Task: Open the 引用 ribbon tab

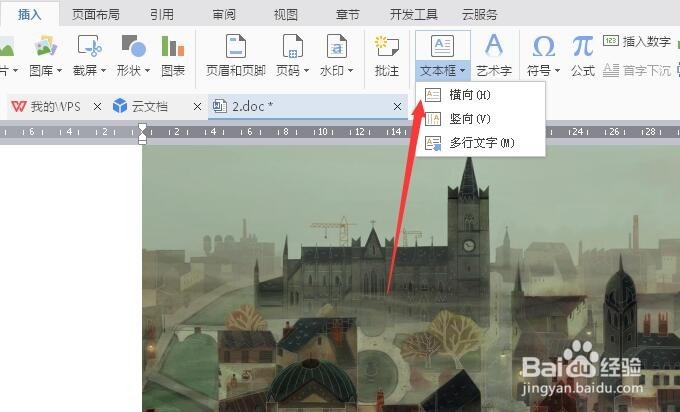Action: tap(162, 15)
